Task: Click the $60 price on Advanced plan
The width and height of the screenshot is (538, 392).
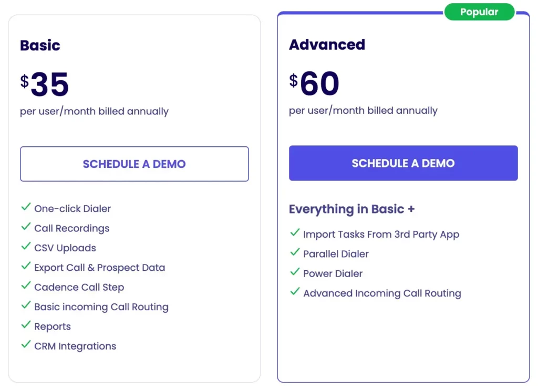Action: (314, 82)
